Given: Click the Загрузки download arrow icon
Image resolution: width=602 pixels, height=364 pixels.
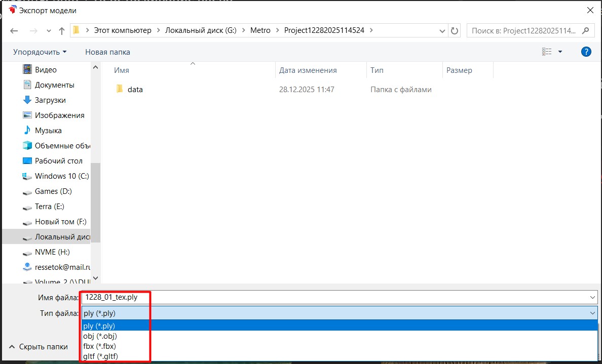Looking at the screenshot, I should pos(27,100).
